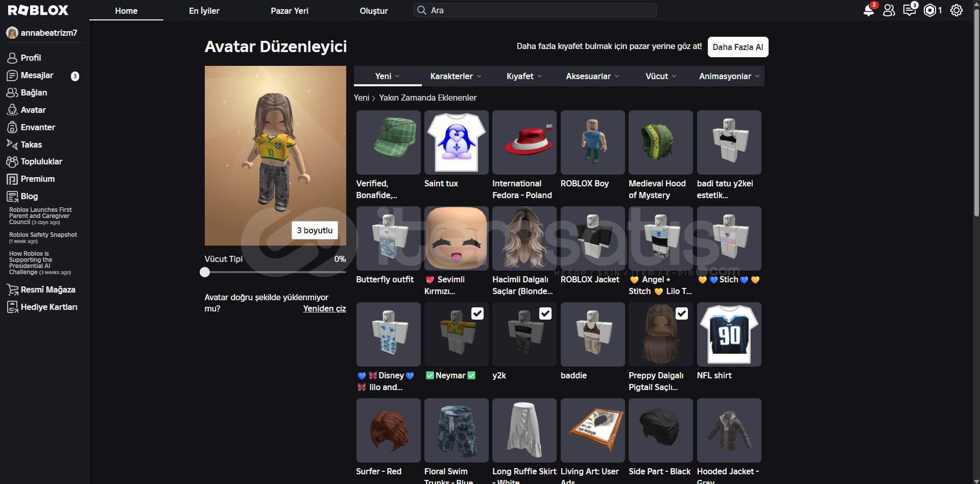980x484 pixels.
Task: Expand the Aksesuarlar dropdown
Action: [x=592, y=76]
